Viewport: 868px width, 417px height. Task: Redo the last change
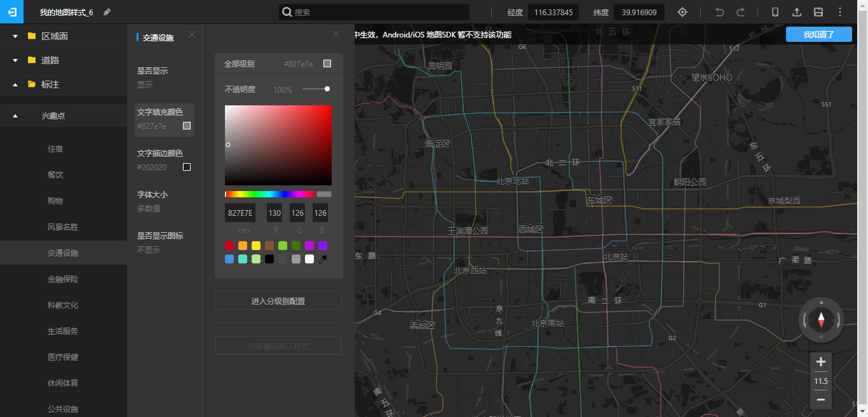(740, 12)
